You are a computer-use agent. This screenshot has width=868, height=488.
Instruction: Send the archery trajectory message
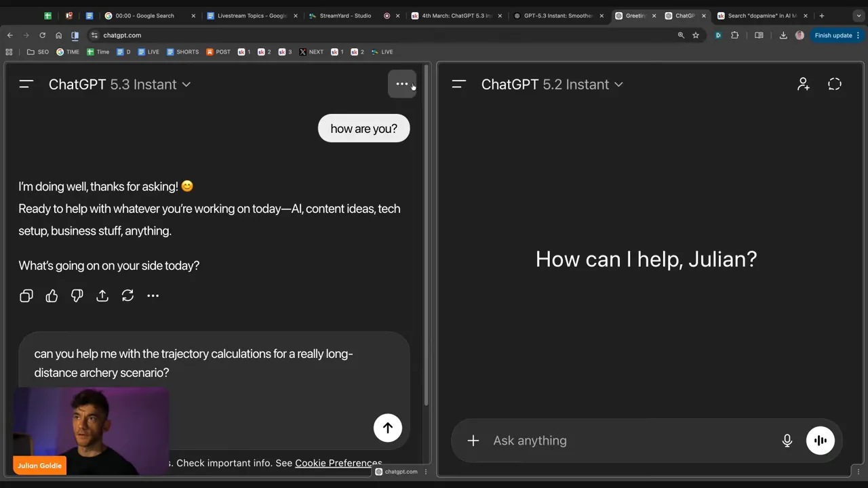pos(388,428)
